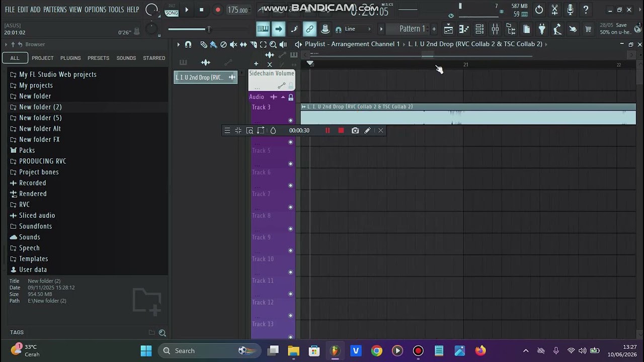Open File Explorer from taskbar
Screen dimensions: 644x362
(293, 351)
